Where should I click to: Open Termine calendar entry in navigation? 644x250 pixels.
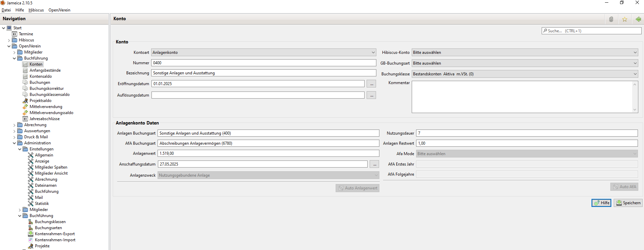pyautogui.click(x=26, y=34)
